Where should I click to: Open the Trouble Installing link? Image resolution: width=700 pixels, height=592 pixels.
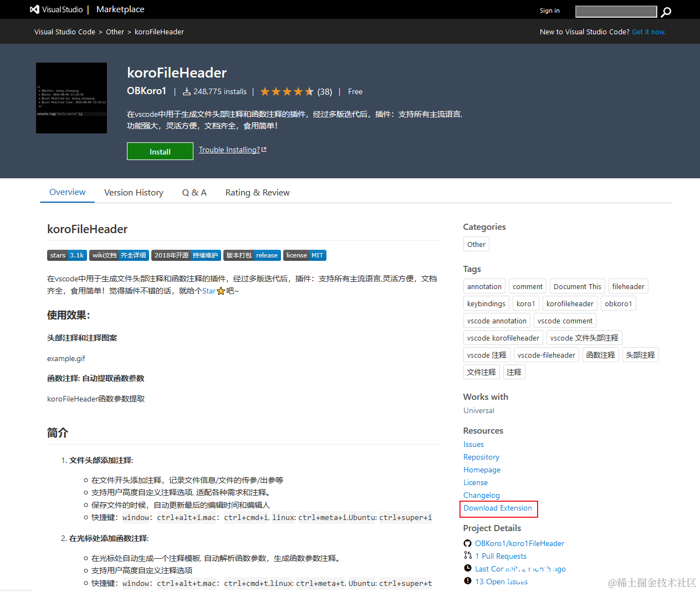[229, 150]
